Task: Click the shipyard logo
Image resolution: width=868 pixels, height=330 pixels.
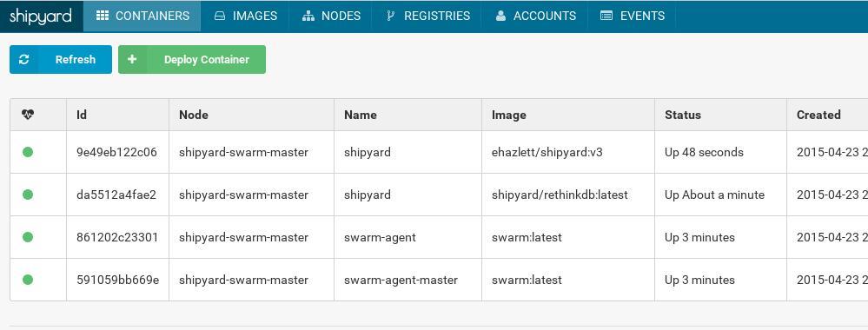Action: pyautogui.click(x=41, y=16)
